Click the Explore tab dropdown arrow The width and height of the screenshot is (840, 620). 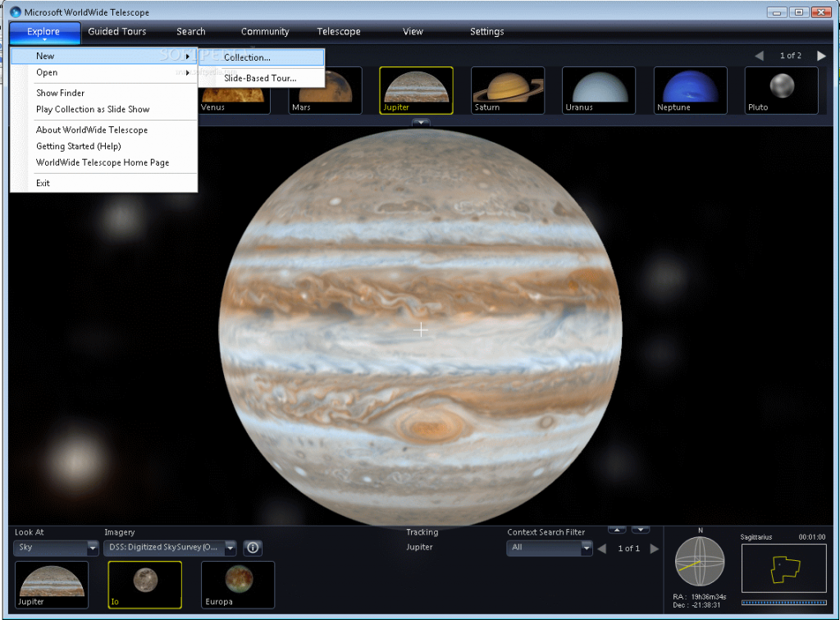44,39
